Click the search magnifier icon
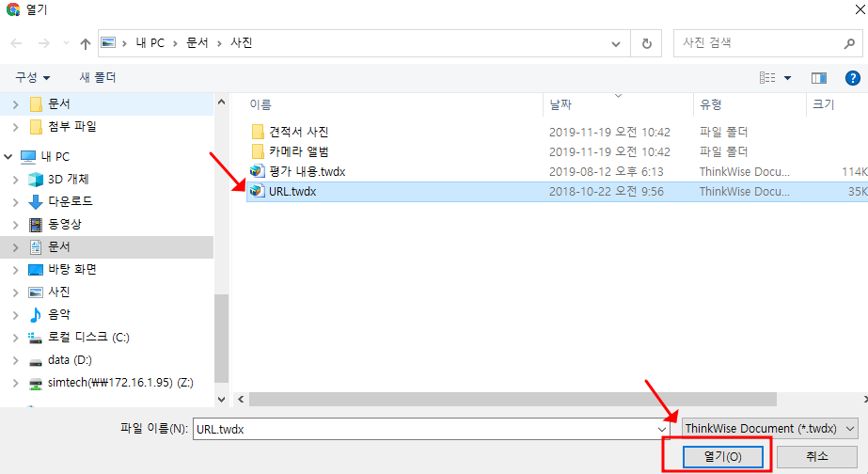The image size is (868, 474). 849,43
